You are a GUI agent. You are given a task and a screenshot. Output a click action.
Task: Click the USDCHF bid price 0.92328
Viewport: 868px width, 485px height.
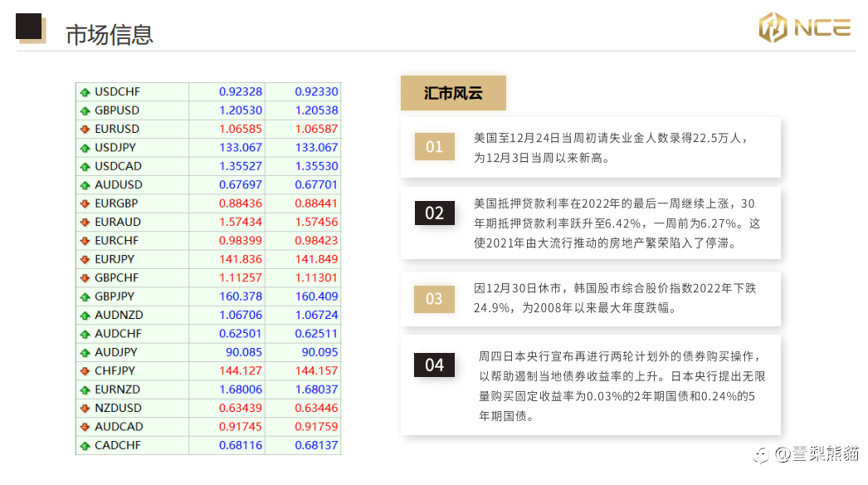(x=241, y=91)
